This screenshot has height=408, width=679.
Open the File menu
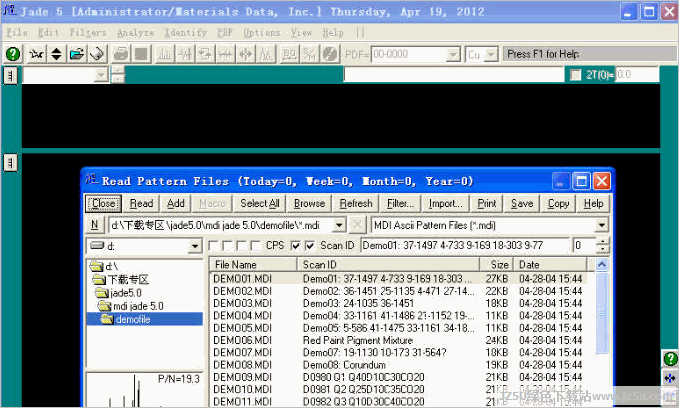pos(17,32)
